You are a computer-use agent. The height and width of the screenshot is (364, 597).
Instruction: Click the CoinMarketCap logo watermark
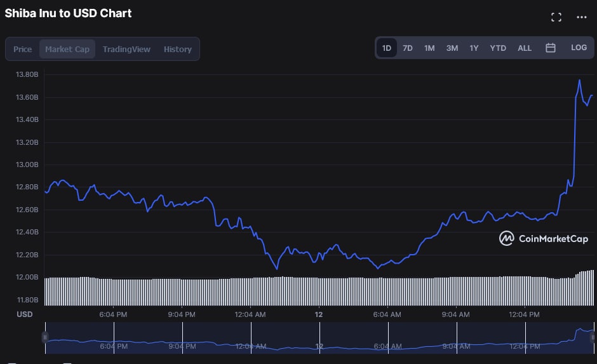pyautogui.click(x=544, y=238)
